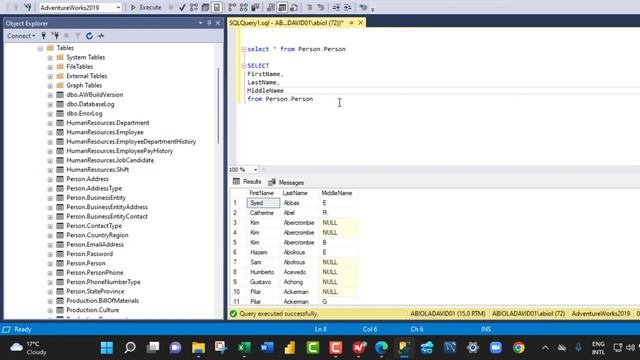The image size is (640, 360).
Task: Click the Execute query button
Action: tap(146, 7)
